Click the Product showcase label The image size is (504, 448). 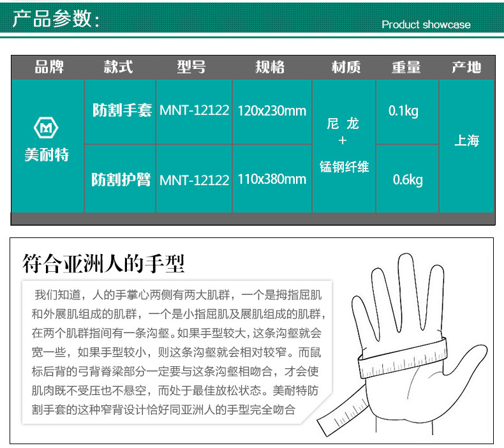[x=426, y=24]
